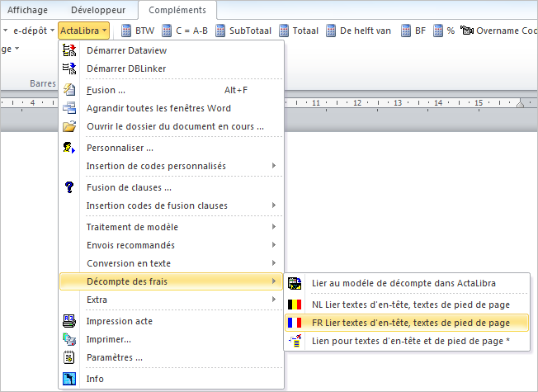Screen dimensions: 538x392
Task: Click the horizontal ruler at mark 12
Action: click(x=357, y=102)
